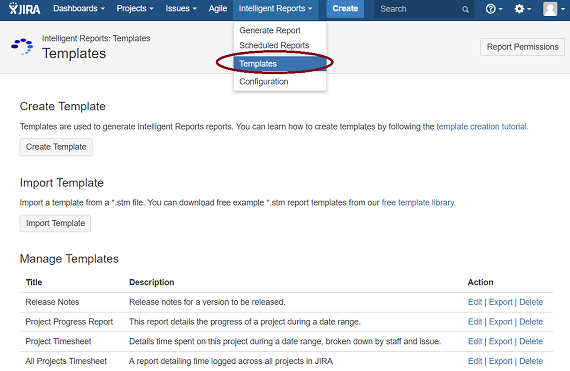Select Generate Report from the menu
570x371 pixels.
(270, 31)
